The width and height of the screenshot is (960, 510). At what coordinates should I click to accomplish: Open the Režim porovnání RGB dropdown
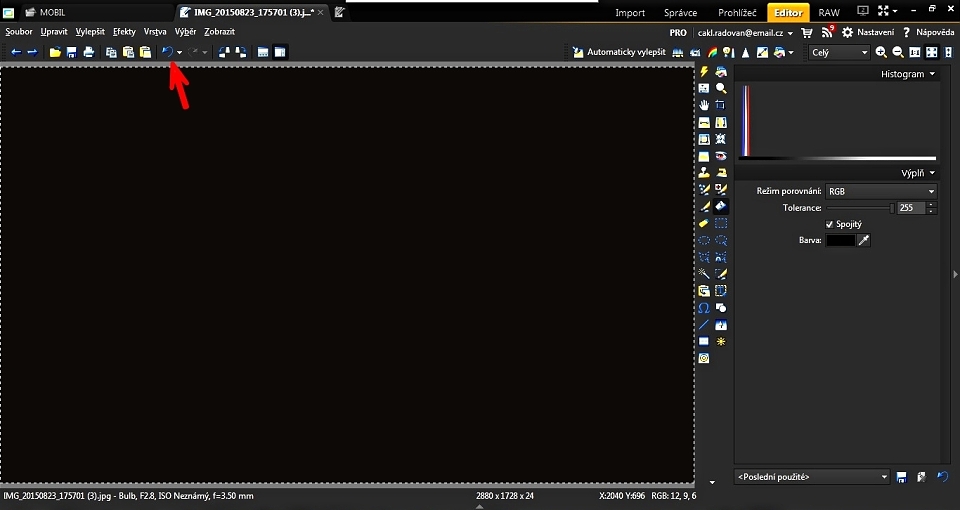[x=880, y=191]
